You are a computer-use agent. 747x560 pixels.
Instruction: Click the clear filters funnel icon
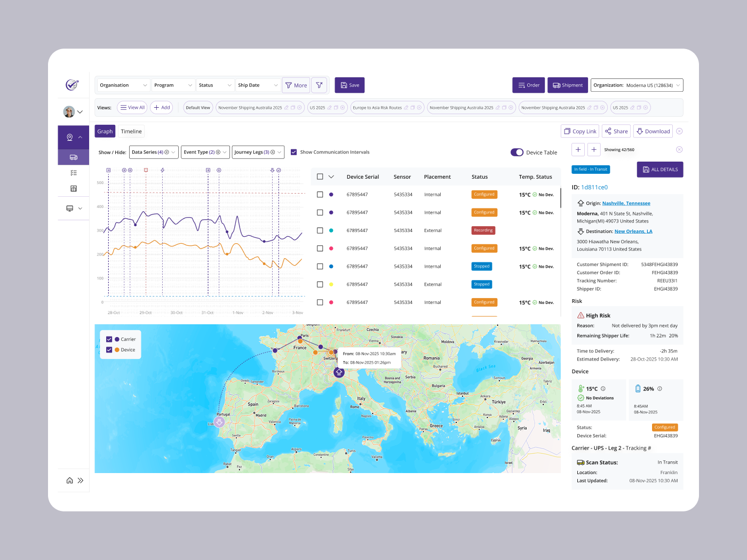pos(319,85)
